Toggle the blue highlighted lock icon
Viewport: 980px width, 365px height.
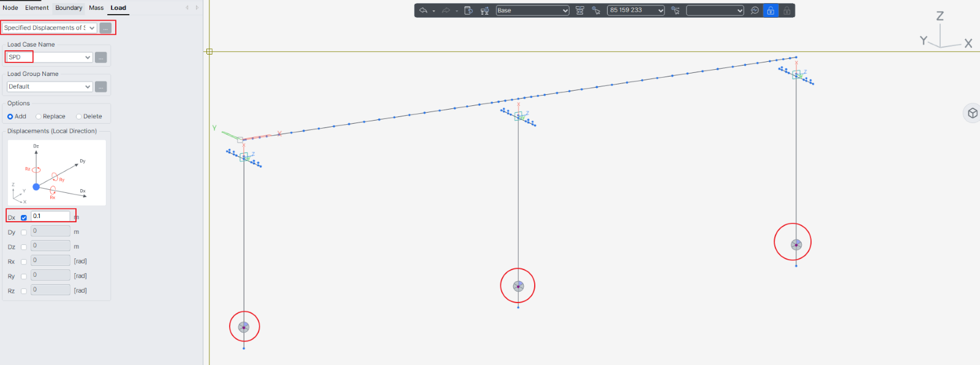tap(771, 10)
